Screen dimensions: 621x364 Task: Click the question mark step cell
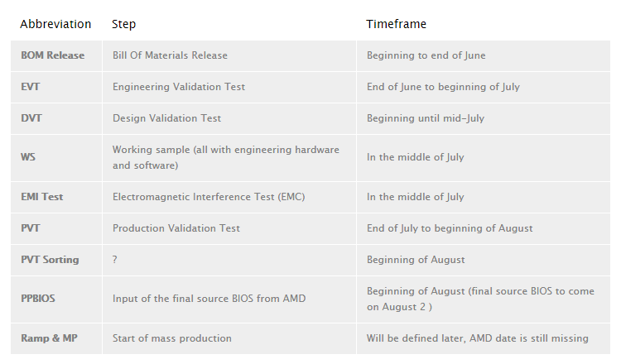pyautogui.click(x=229, y=260)
